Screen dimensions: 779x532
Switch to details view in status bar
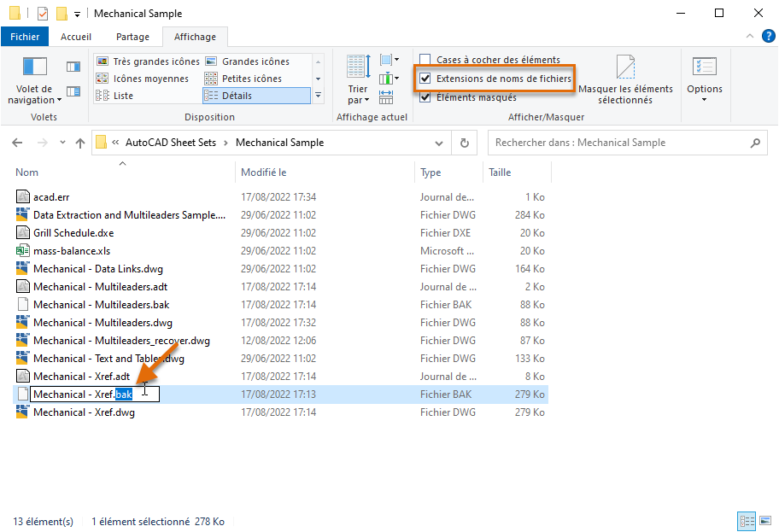coord(747,521)
